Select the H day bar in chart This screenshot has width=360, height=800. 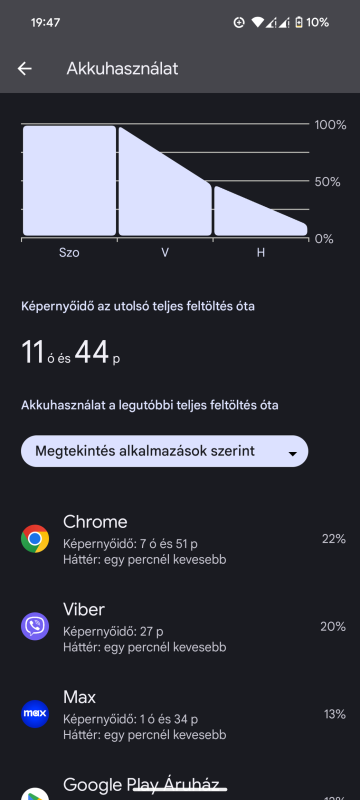(x=261, y=210)
